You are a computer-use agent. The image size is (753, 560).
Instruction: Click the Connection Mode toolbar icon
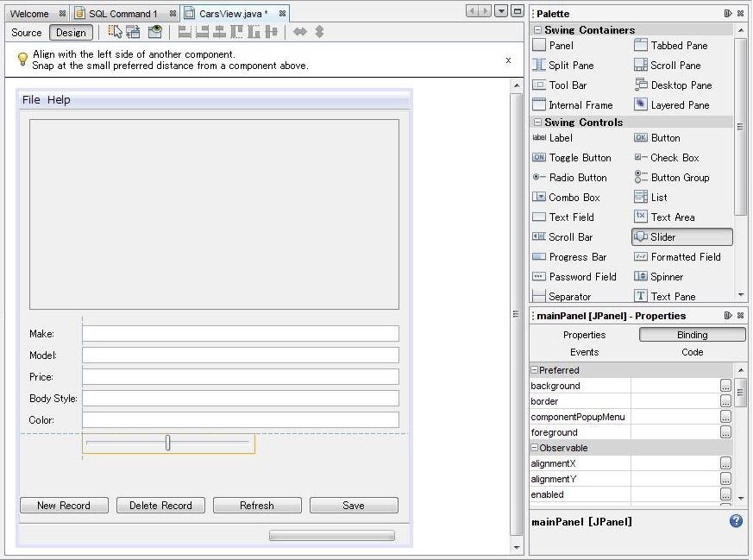point(134,32)
